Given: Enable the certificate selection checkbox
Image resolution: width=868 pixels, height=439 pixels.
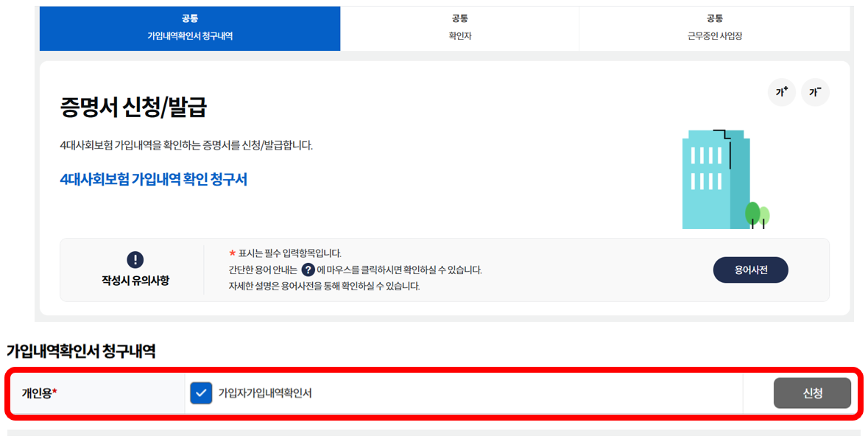Looking at the screenshot, I should 202,393.
